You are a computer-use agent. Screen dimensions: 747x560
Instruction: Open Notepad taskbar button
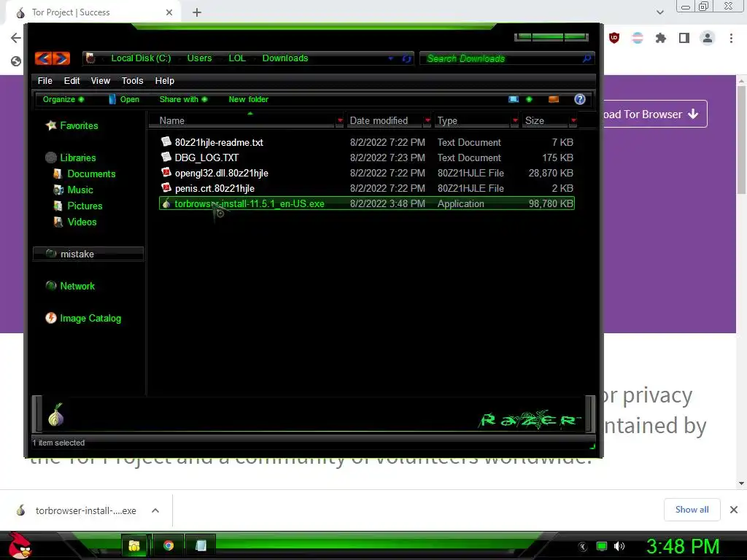pos(201,545)
